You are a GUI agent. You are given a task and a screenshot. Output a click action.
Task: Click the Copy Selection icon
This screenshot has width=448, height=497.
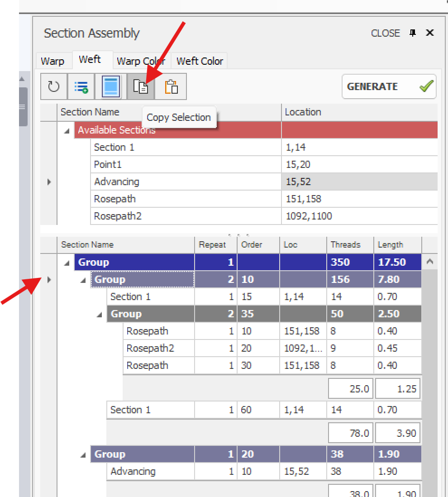tap(141, 86)
